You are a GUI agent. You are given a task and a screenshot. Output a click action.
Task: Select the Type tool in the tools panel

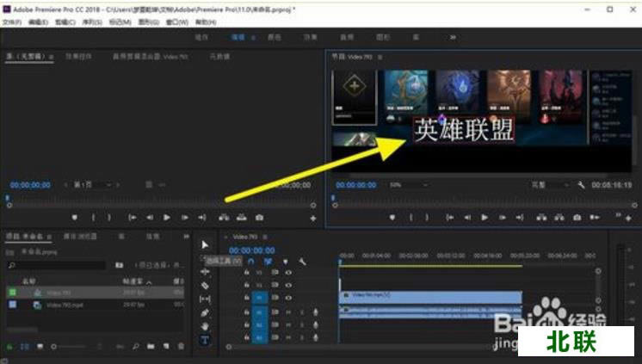coord(205,340)
